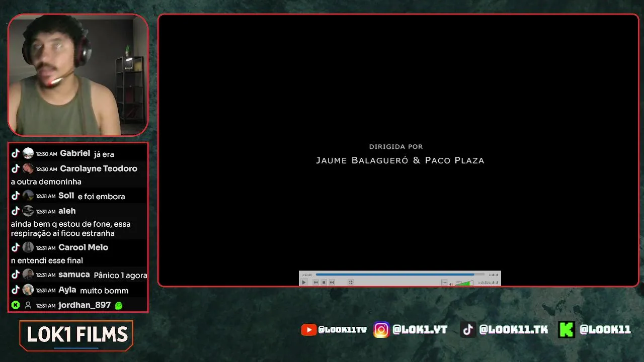Click the @LOOK11.TK TikTok handle
644x362 pixels.
coord(513,330)
